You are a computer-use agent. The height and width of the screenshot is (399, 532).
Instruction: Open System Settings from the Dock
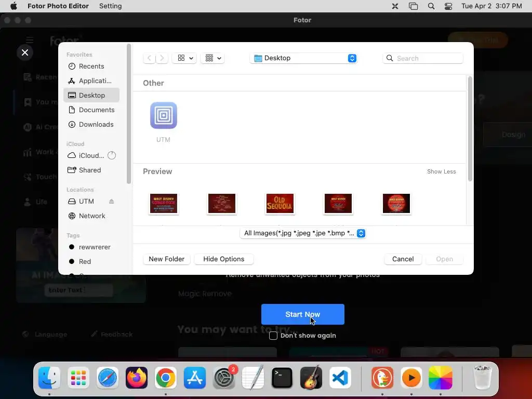point(224,378)
